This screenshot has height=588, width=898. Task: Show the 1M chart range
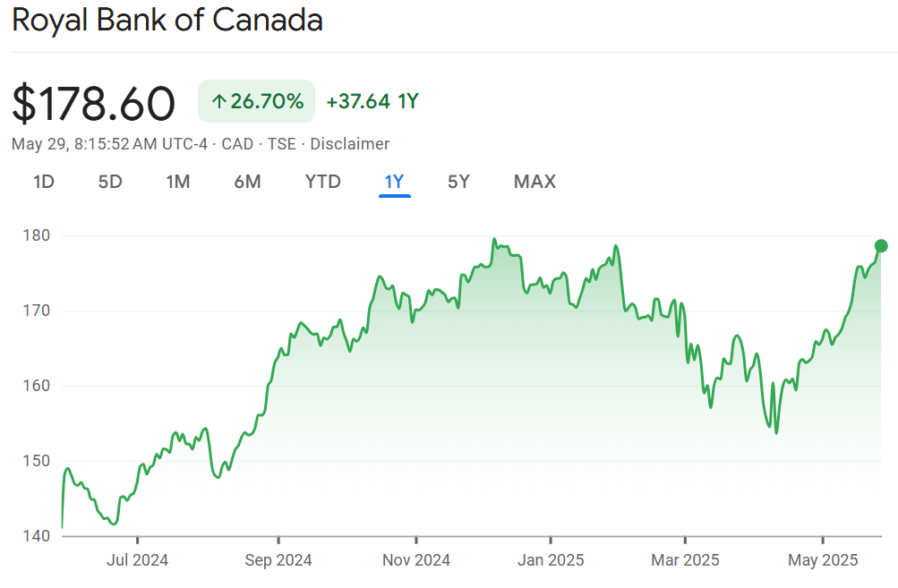click(178, 182)
